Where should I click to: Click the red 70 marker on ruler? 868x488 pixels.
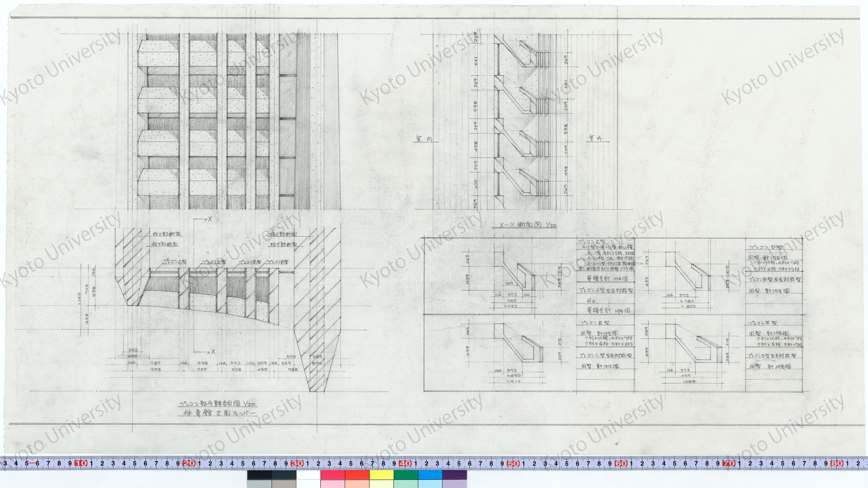click(x=729, y=463)
